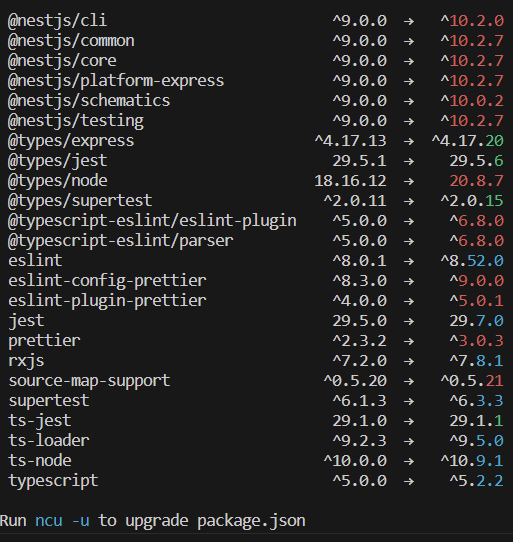Click the supertest package name
The height and width of the screenshot is (542, 513).
[x=48, y=401]
